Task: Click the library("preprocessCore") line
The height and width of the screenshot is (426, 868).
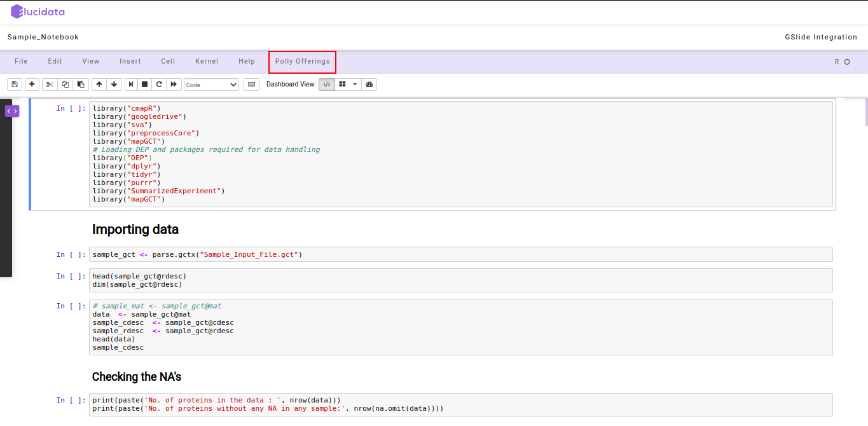Action: (146, 133)
